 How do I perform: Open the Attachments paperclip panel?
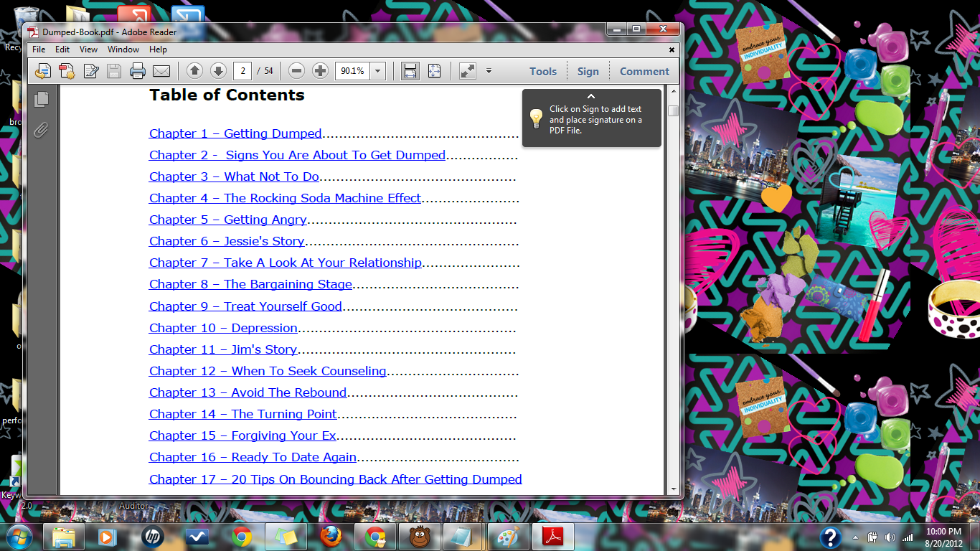click(x=42, y=130)
